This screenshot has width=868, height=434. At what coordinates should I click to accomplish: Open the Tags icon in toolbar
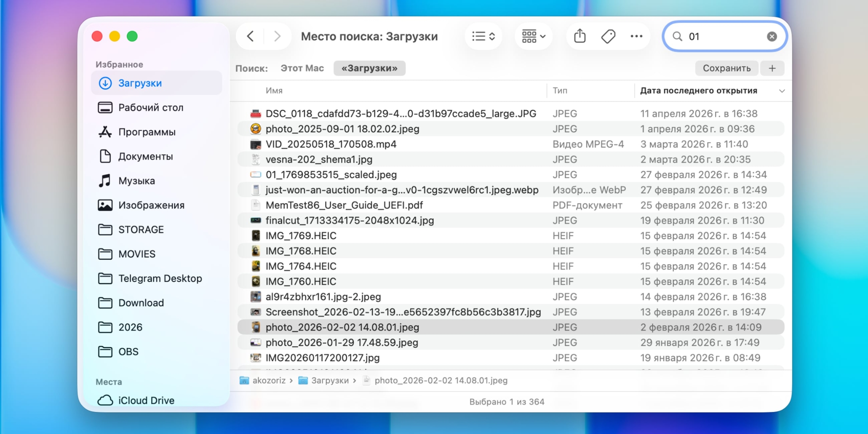click(x=608, y=36)
